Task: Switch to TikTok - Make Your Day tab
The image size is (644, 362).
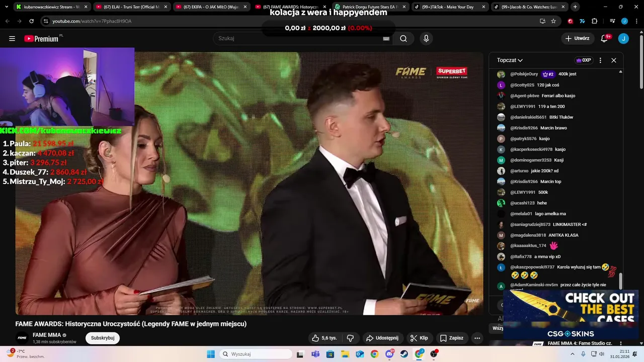Action: (x=450, y=7)
